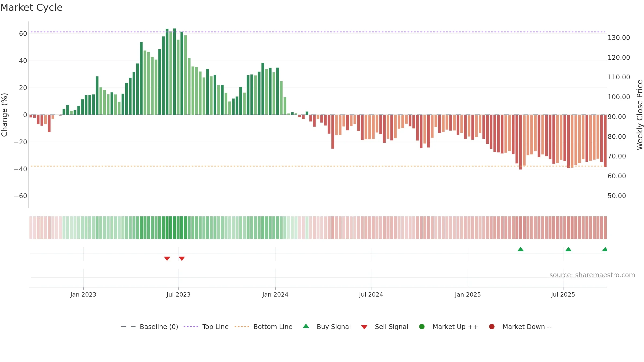Click the Bottom Line orange dotted legend marker

[242, 327]
